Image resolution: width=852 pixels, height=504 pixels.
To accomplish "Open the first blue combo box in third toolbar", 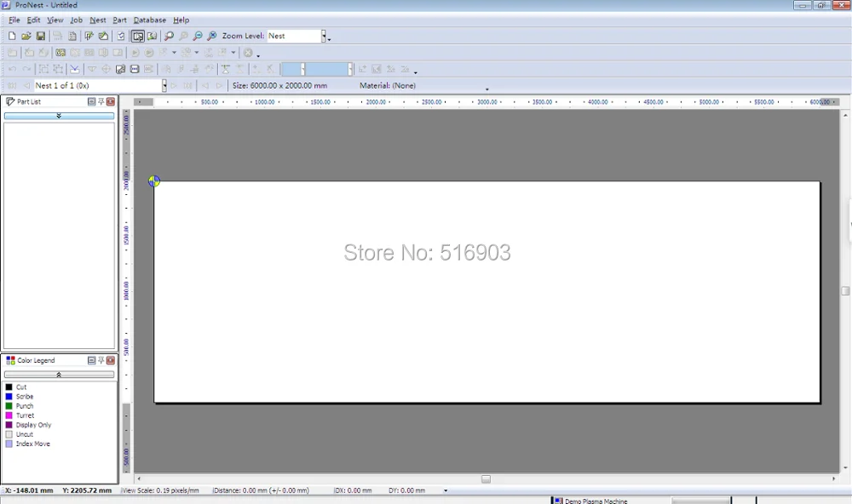I will [293, 69].
